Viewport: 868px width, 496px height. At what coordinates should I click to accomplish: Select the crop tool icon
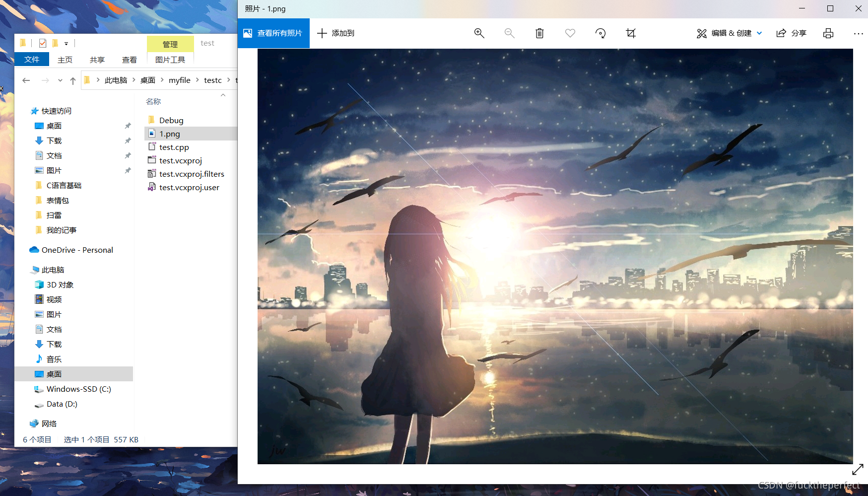point(631,33)
